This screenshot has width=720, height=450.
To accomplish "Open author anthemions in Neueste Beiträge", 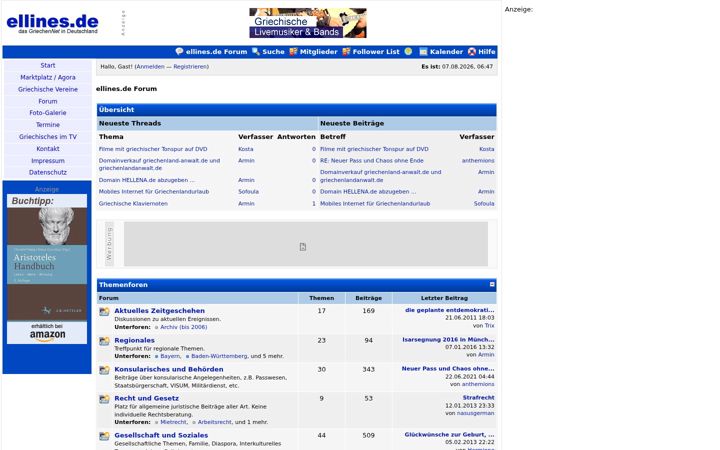I will coord(478,161).
